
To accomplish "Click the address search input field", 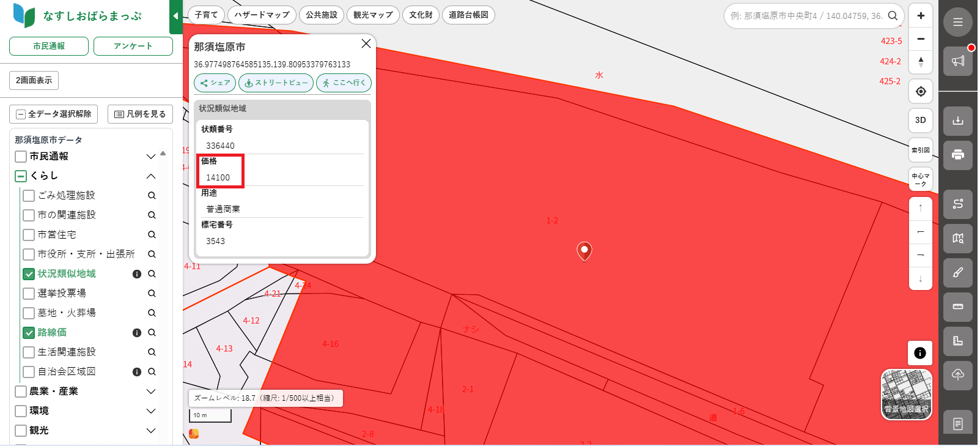I will point(806,16).
